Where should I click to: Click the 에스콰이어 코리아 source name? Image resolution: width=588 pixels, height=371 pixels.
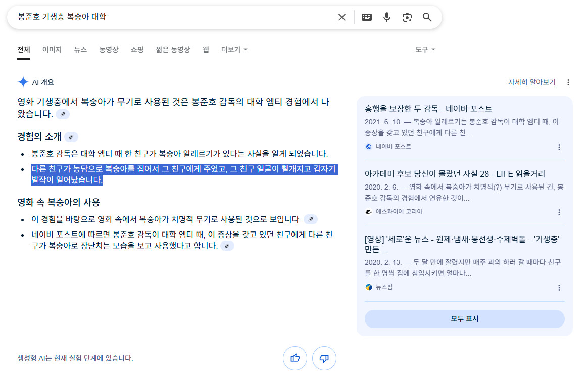(399, 212)
